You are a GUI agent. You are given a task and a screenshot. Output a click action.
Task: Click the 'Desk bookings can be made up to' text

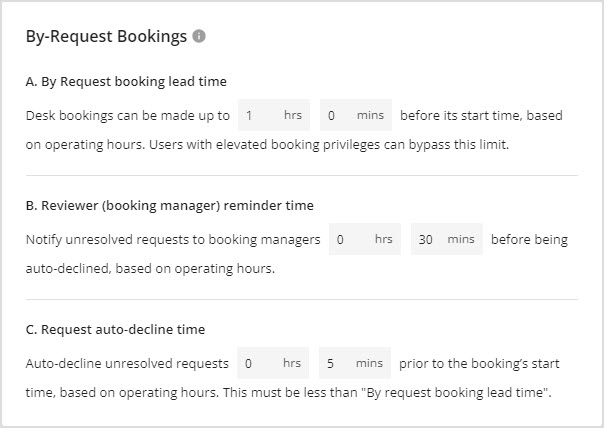pos(128,115)
